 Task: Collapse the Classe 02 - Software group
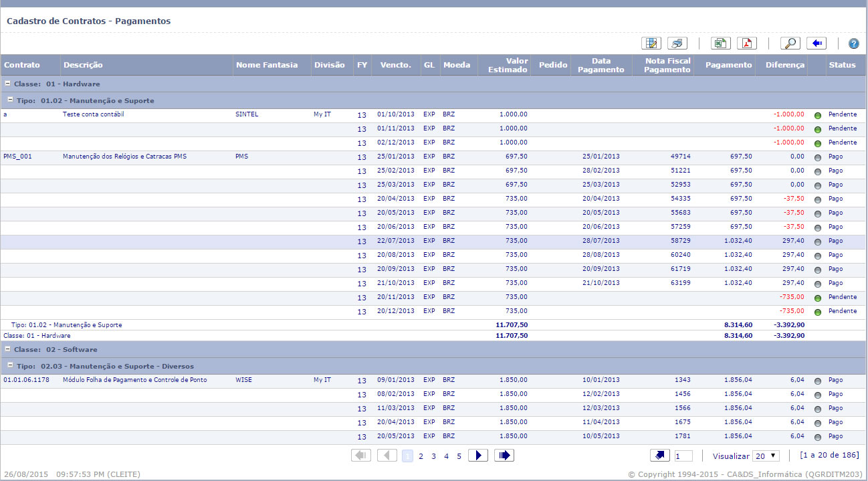point(7,349)
